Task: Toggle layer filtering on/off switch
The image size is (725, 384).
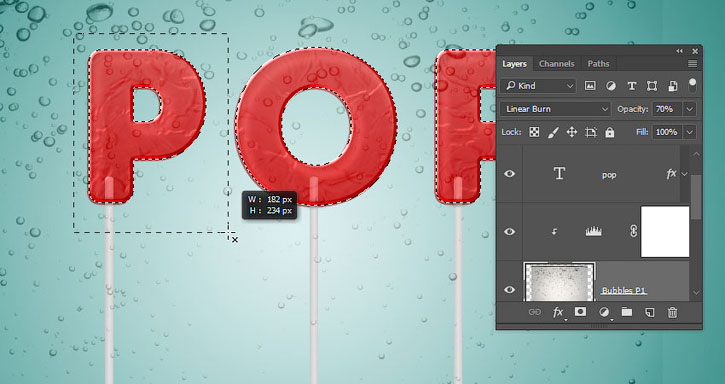Action: [x=692, y=85]
